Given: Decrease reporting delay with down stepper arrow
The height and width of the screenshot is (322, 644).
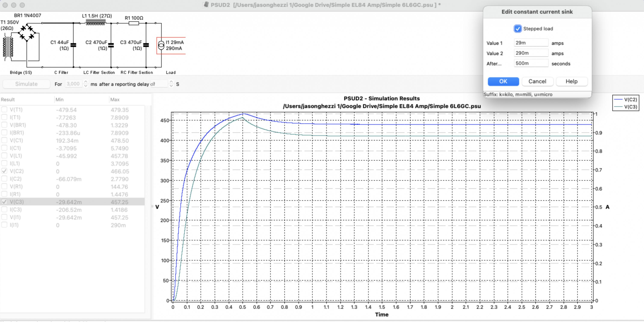Looking at the screenshot, I should click(x=171, y=86).
